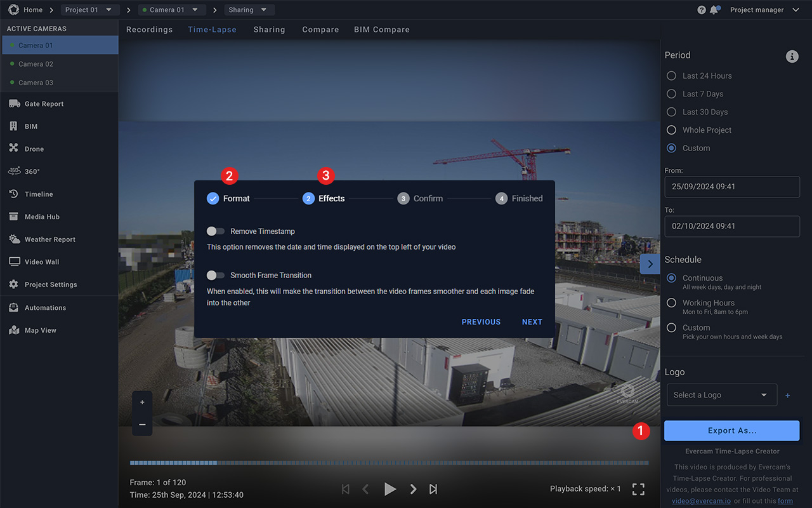This screenshot has width=812, height=508.
Task: Select the Working Hours schedule option
Action: click(x=671, y=303)
